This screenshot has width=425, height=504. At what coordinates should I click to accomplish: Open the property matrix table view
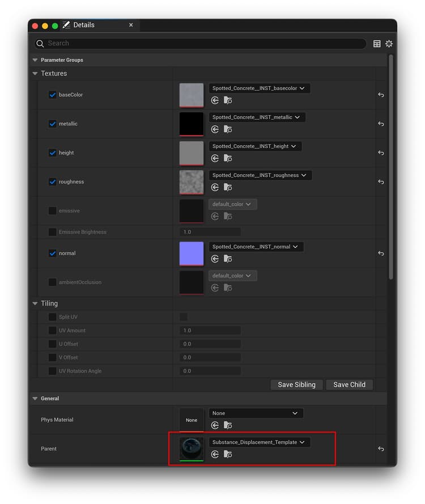377,44
